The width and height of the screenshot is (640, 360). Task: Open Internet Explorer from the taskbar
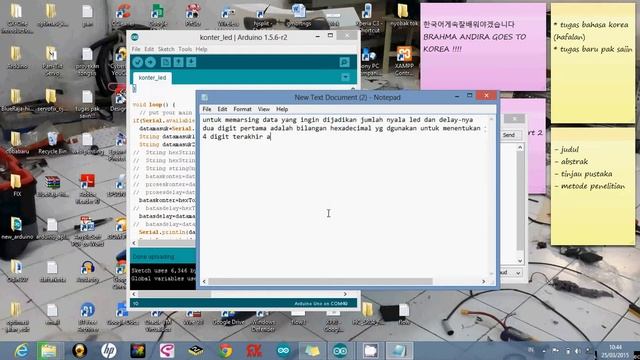coord(20,351)
